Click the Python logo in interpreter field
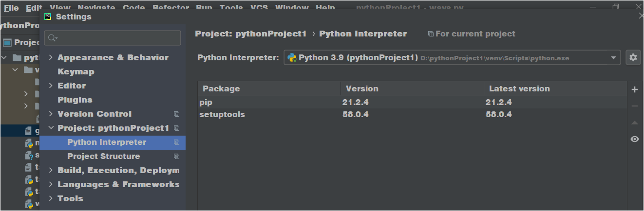644x211 pixels. (292, 58)
